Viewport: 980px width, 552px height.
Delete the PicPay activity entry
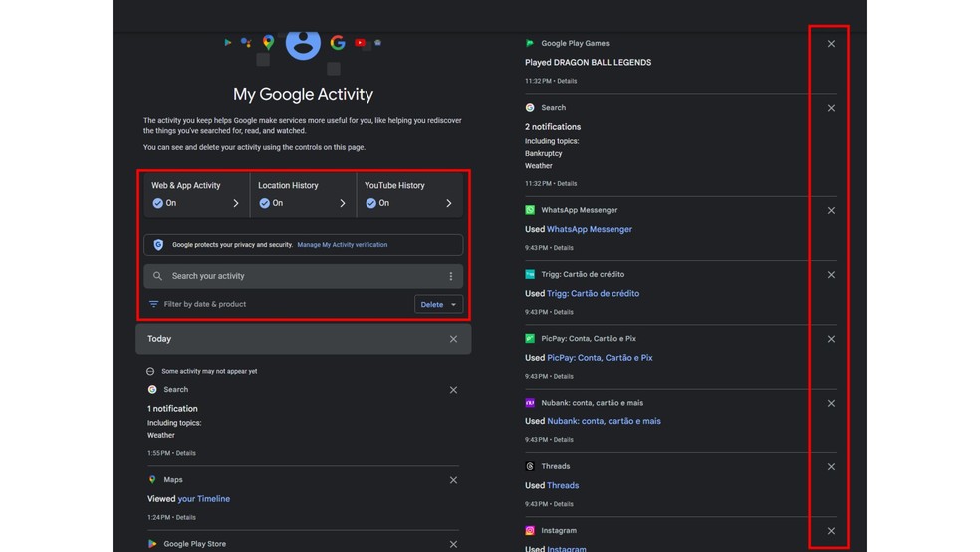pos(831,339)
